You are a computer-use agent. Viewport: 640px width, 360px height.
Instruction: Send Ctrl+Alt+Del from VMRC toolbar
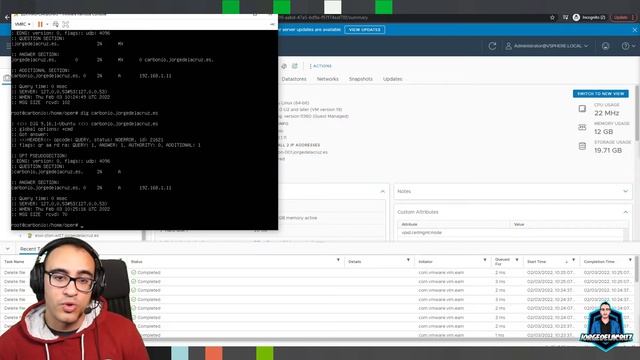pos(56,24)
